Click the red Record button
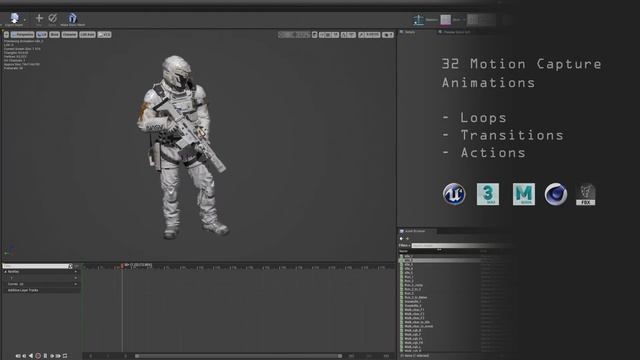 pyautogui.click(x=38, y=356)
